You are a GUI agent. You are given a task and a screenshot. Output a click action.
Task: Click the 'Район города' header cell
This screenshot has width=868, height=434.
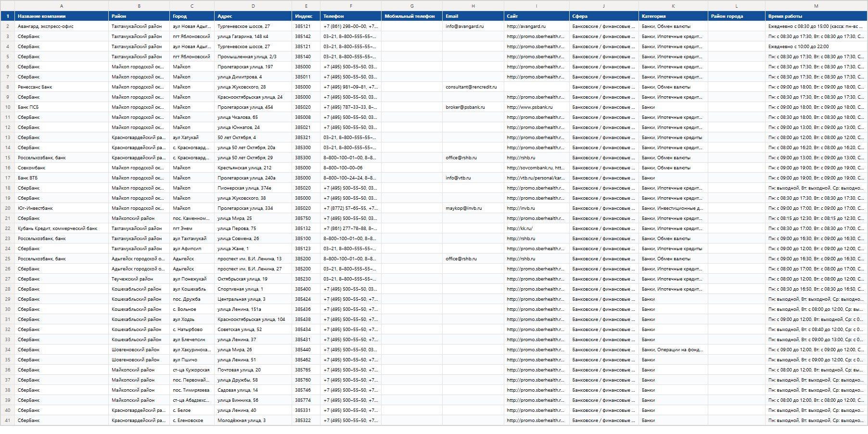(x=737, y=16)
